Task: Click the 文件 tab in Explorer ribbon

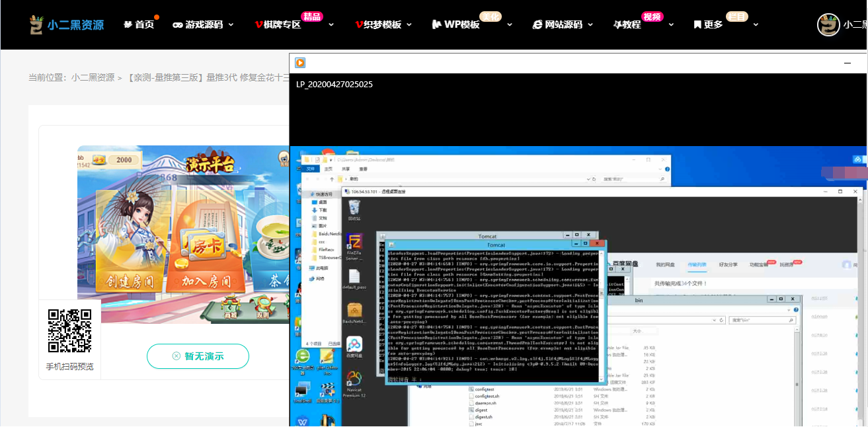Action: click(x=310, y=169)
